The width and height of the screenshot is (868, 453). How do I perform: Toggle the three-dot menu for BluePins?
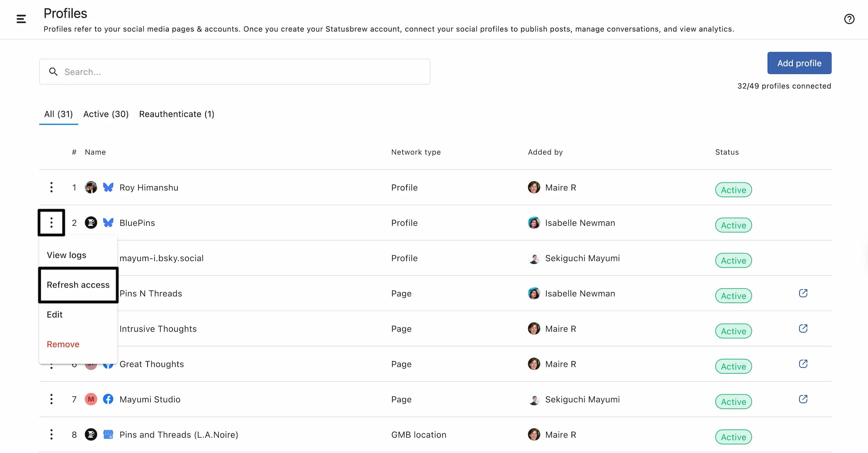coord(51,223)
